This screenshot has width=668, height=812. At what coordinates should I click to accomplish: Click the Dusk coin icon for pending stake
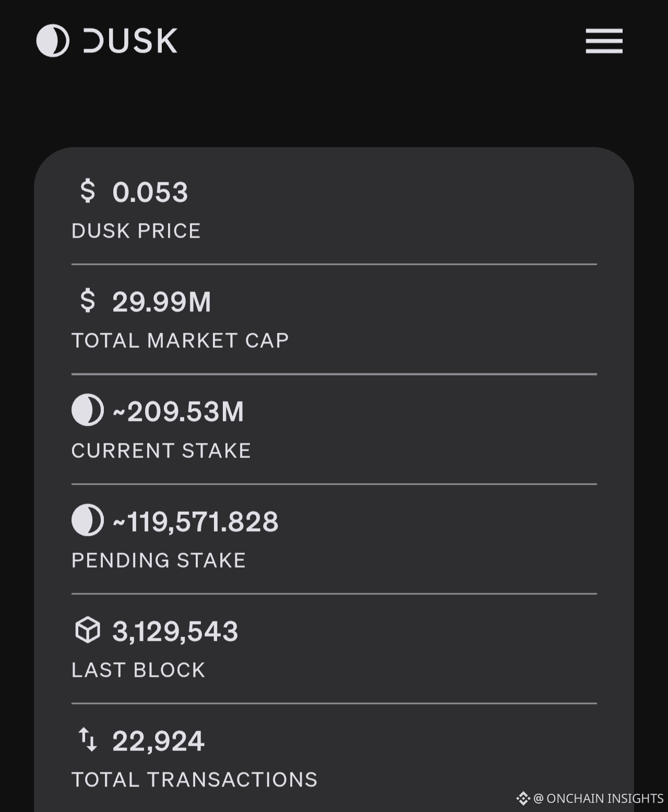(x=88, y=520)
